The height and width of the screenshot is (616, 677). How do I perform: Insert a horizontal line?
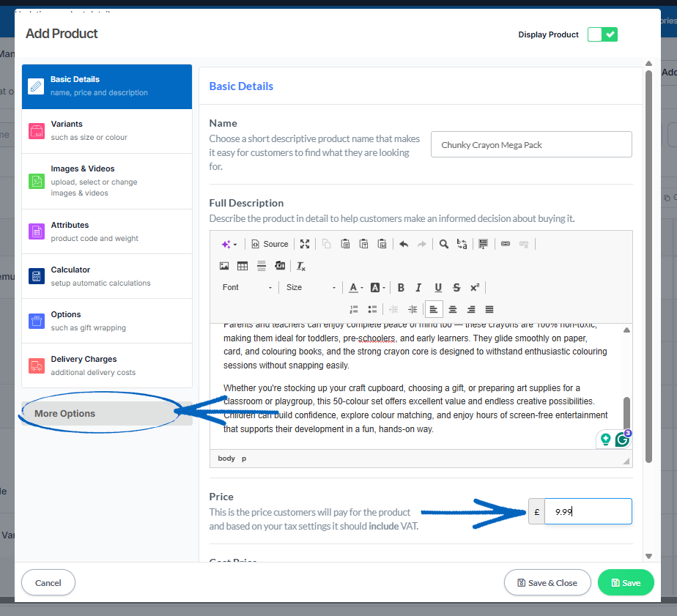(x=262, y=266)
